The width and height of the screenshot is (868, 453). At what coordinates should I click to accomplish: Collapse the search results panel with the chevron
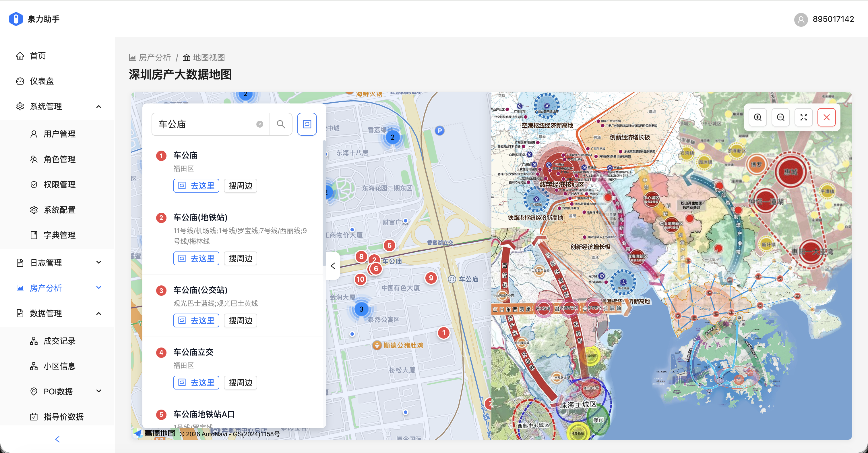(333, 266)
